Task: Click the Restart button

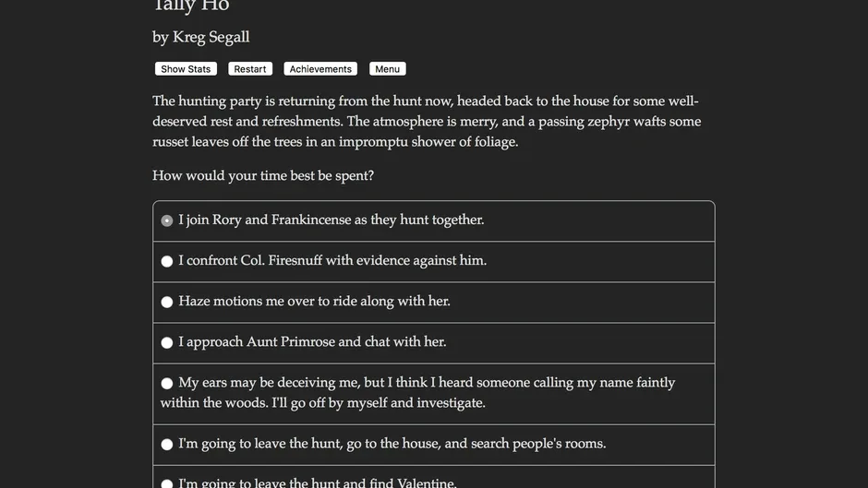Action: click(x=249, y=68)
